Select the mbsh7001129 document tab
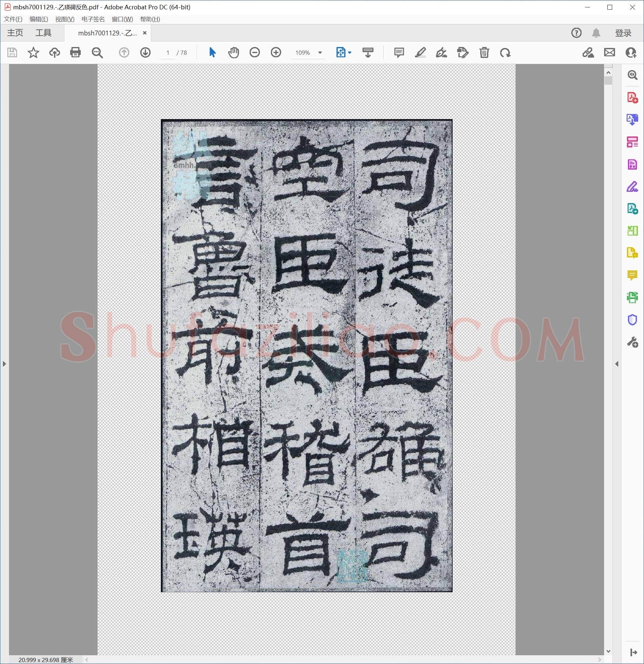 click(x=107, y=33)
